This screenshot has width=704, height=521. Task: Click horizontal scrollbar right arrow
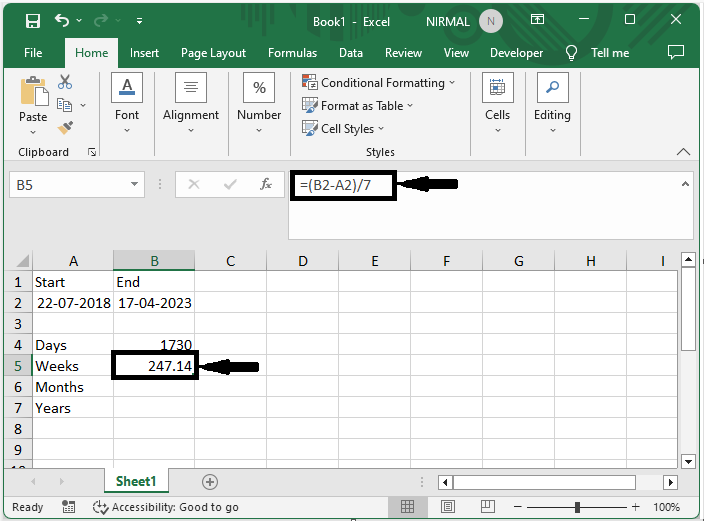670,482
